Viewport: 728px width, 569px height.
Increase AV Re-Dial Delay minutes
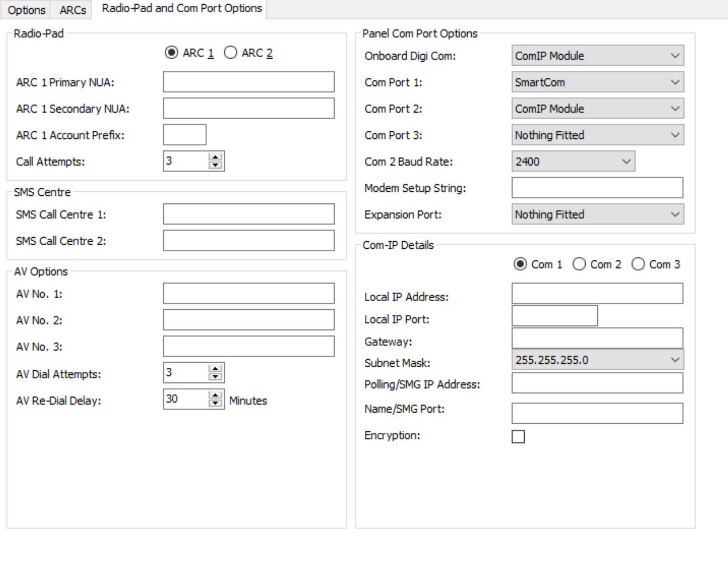(x=216, y=395)
